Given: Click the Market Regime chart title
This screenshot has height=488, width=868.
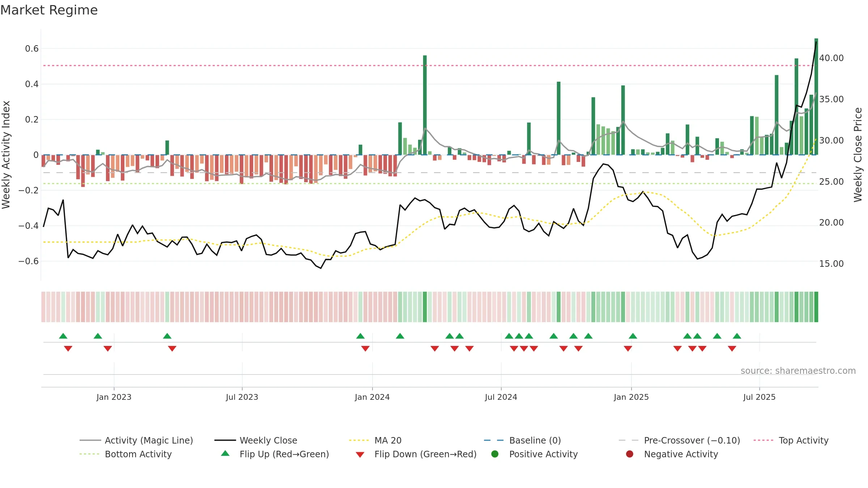Looking at the screenshot, I should point(49,10).
